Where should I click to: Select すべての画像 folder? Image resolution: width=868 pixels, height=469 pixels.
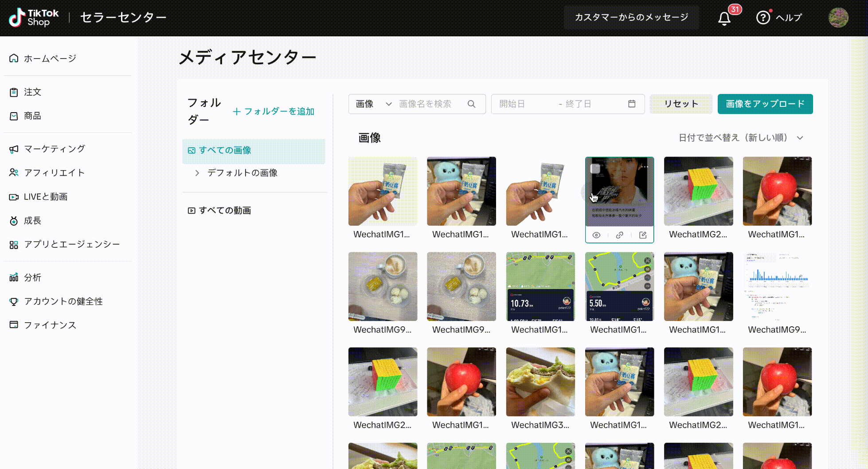[254, 151]
